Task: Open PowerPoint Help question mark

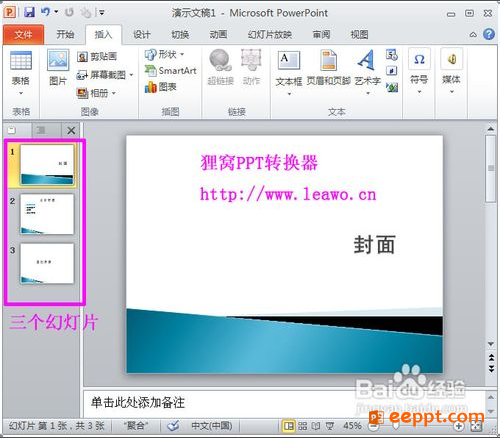Action: pos(489,34)
